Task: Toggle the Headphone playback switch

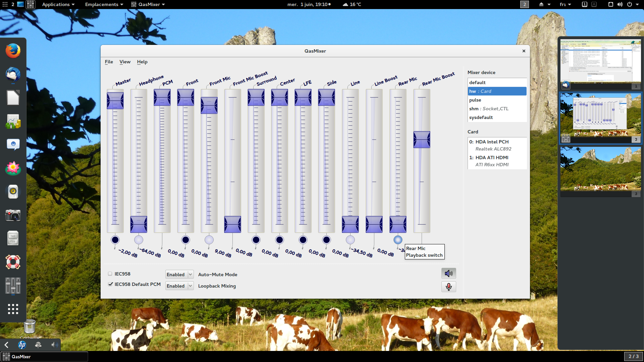Action: (139, 240)
